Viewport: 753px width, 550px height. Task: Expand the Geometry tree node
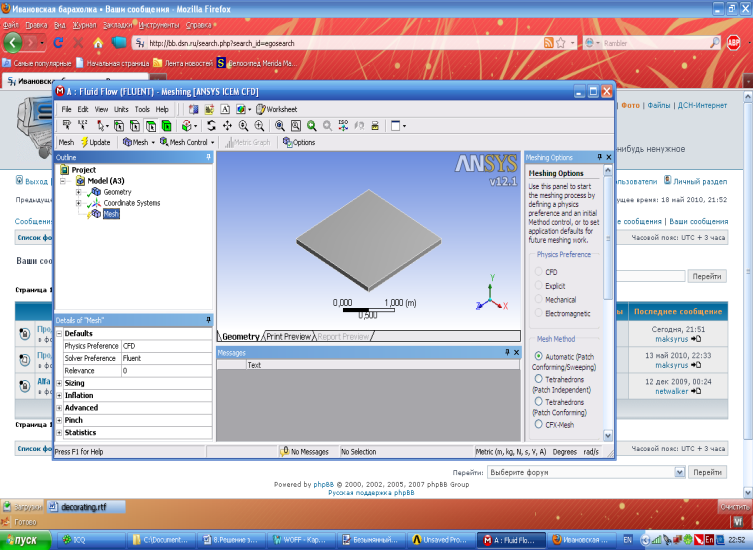click(x=78, y=192)
